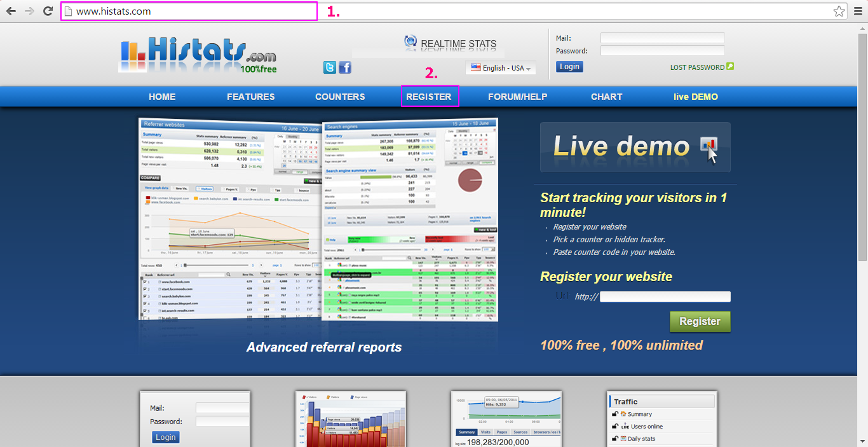This screenshot has width=868, height=447.
Task: Click the browser reload icon
Action: pyautogui.click(x=48, y=11)
